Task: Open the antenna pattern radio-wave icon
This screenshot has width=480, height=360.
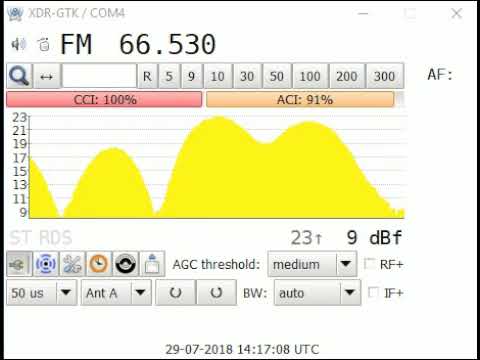Action: (46, 264)
